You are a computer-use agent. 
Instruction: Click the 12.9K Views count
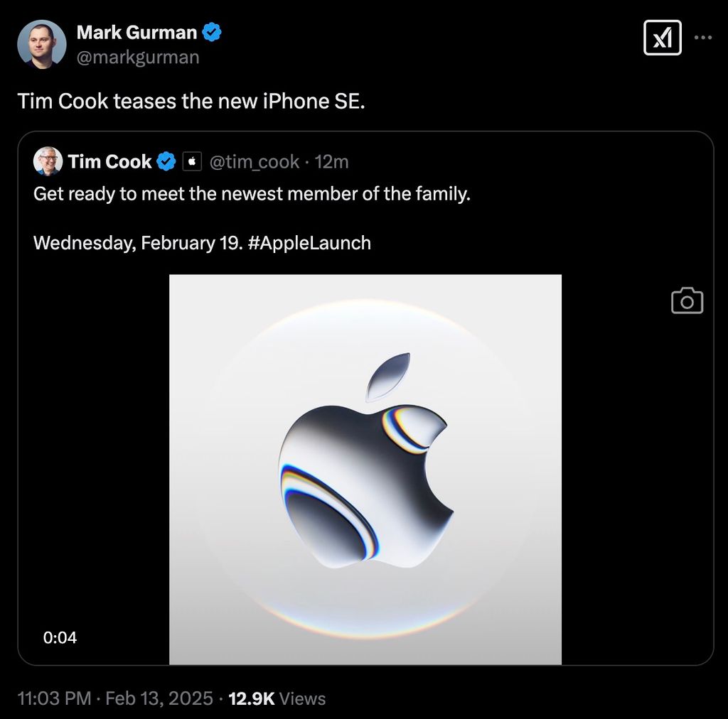point(277,698)
